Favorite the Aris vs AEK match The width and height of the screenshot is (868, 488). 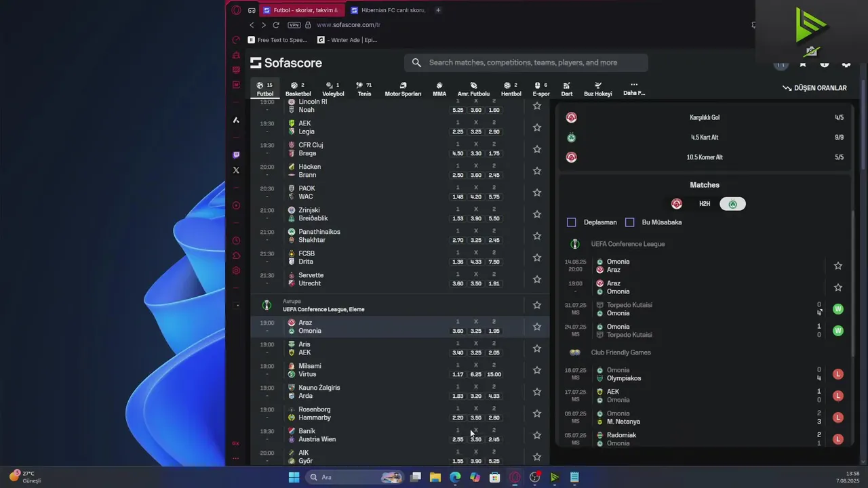click(x=537, y=348)
